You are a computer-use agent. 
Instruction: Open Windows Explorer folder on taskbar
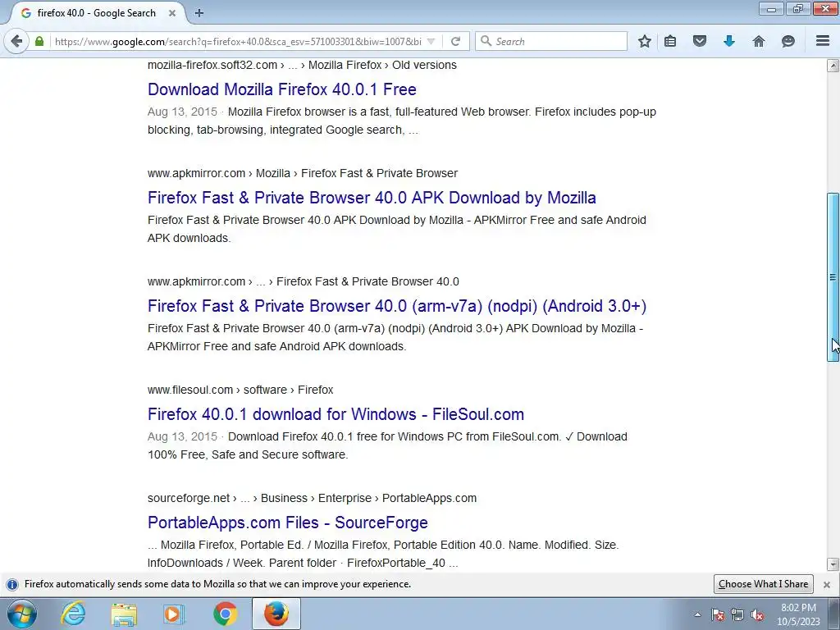pyautogui.click(x=124, y=614)
